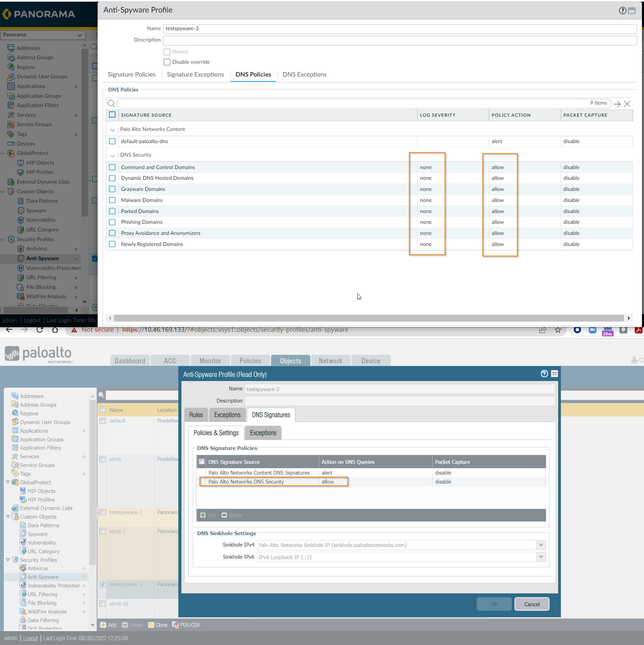Check the Command and Control Domains checkbox
This screenshot has width=644, height=645.
(112, 167)
